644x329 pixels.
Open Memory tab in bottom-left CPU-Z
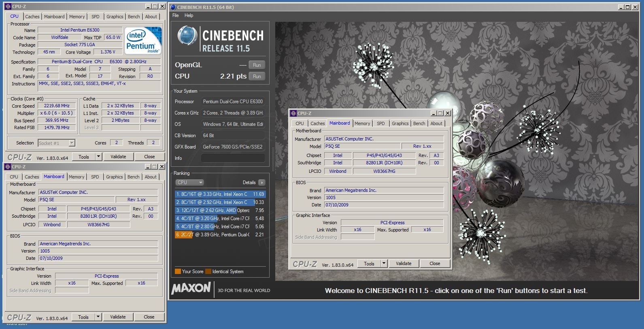(77, 177)
